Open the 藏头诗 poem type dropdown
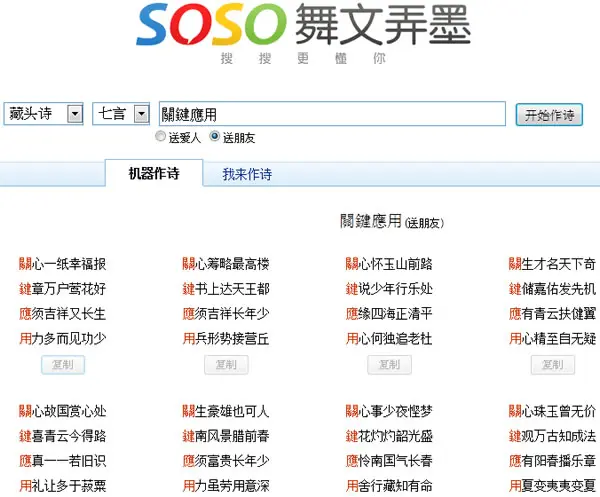Viewport: 600px width, 497px height. pos(43,114)
